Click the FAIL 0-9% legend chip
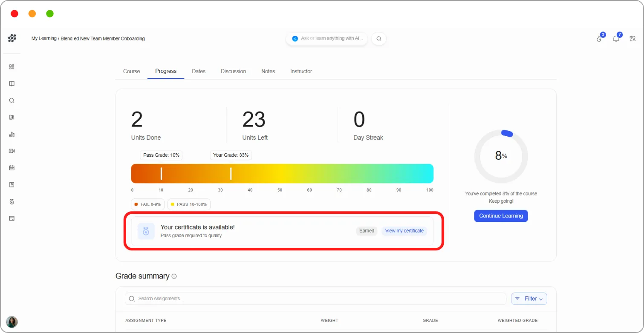The image size is (644, 333). click(147, 204)
